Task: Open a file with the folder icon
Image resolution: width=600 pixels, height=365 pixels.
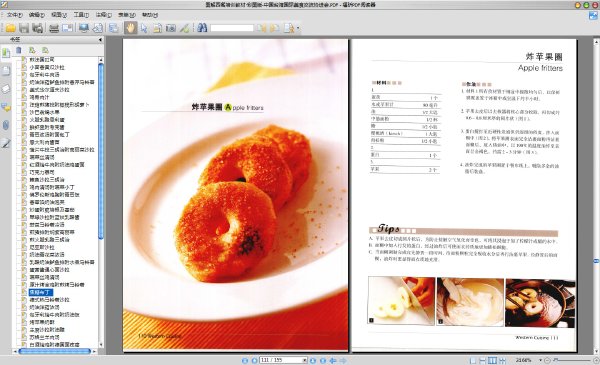Action: point(10,28)
